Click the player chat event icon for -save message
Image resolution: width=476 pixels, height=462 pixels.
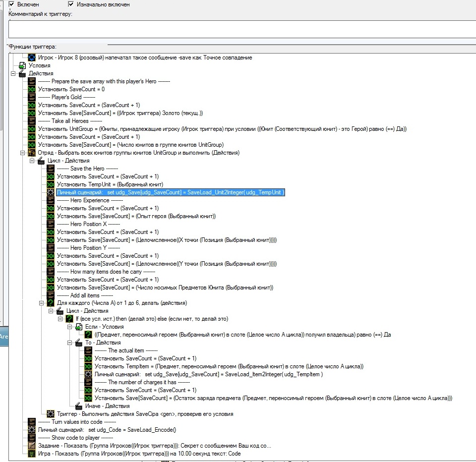32,58
